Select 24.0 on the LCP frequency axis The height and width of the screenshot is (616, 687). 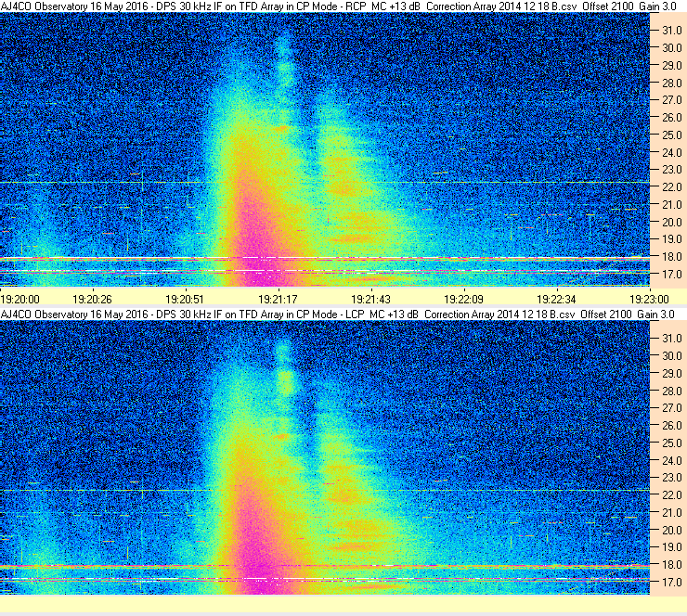click(671, 460)
